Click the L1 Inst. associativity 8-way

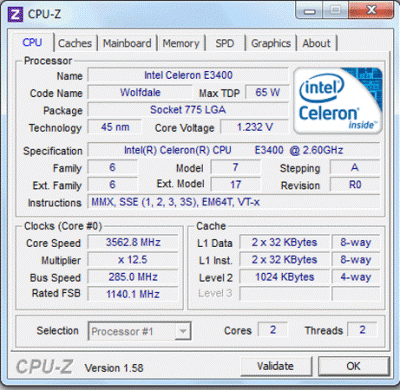[x=356, y=260]
